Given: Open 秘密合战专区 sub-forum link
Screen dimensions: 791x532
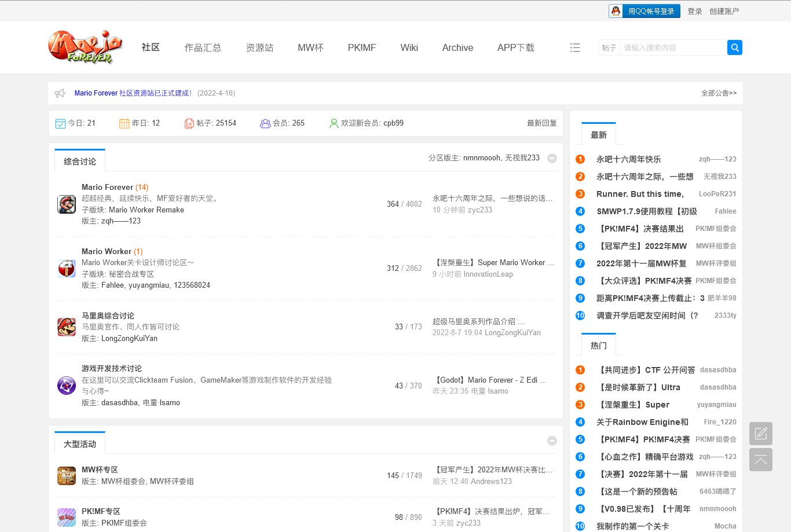Looking at the screenshot, I should click(131, 274).
